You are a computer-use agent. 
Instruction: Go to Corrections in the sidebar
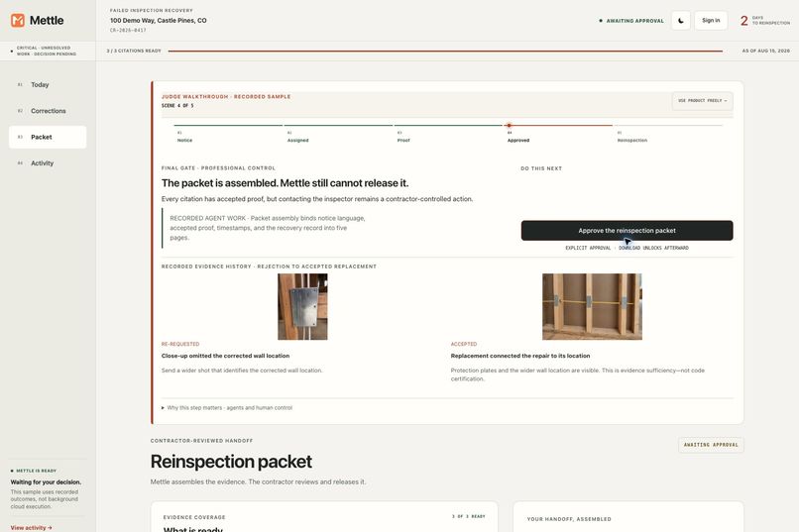pos(48,111)
